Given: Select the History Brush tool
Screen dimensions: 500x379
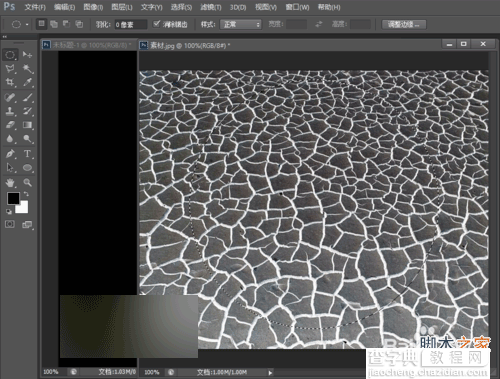Looking at the screenshot, I should coord(27,111).
